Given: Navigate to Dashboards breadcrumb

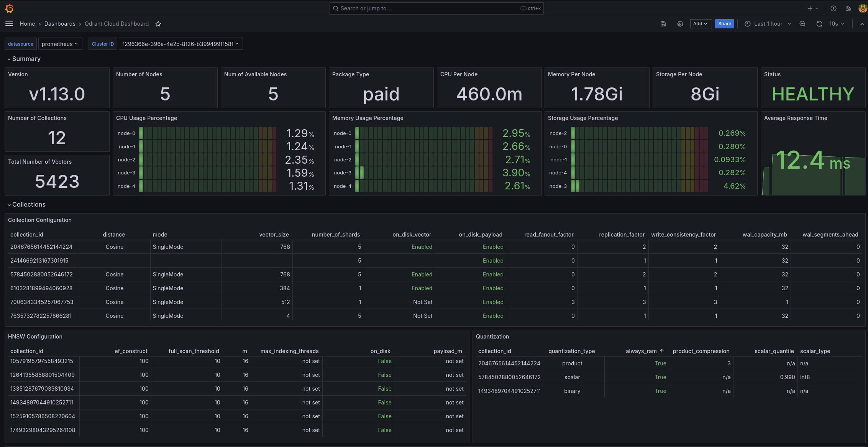Looking at the screenshot, I should (60, 24).
